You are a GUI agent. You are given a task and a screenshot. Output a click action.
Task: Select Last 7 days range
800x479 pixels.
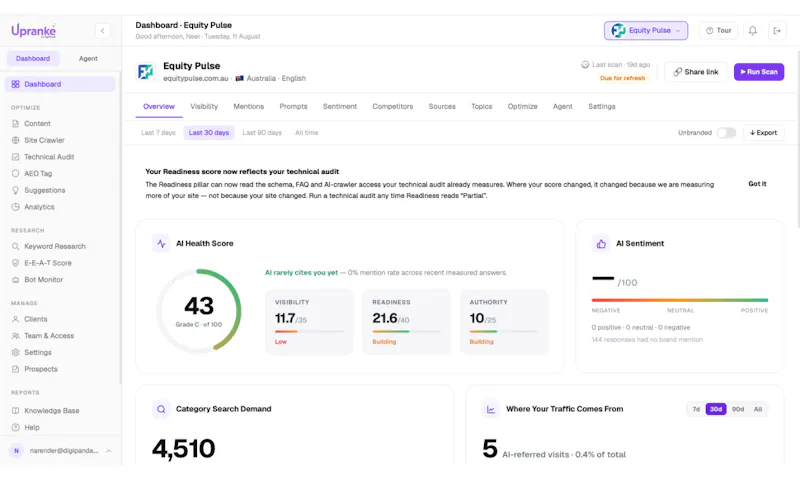tap(158, 133)
